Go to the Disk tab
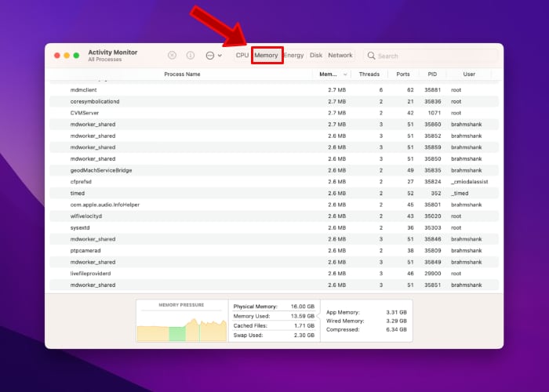This screenshot has height=392, width=549. pos(316,56)
